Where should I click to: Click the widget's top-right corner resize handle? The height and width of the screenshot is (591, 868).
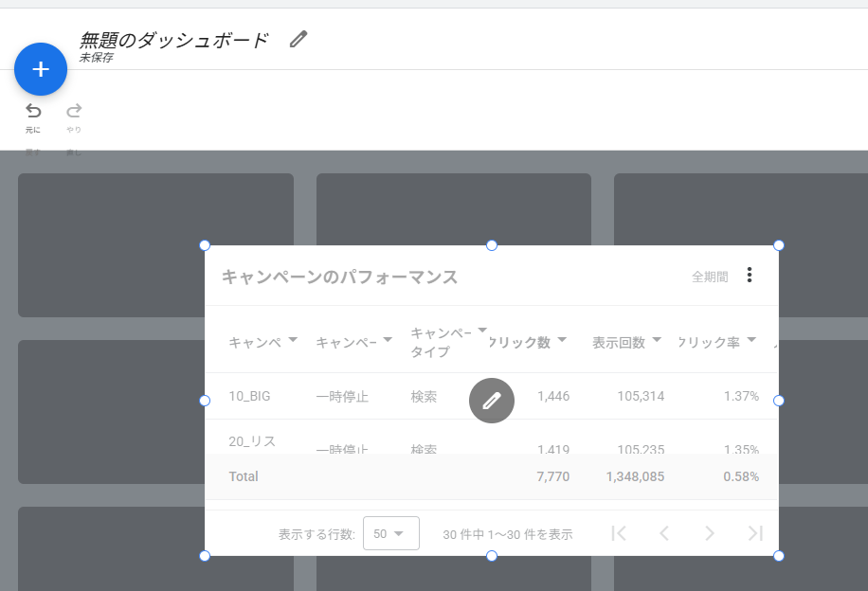pos(779,245)
